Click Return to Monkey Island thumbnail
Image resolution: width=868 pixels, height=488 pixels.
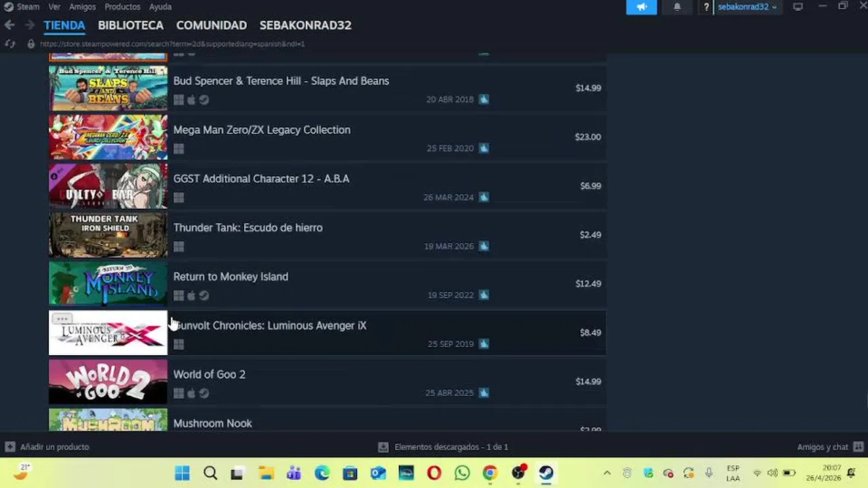pos(108,283)
